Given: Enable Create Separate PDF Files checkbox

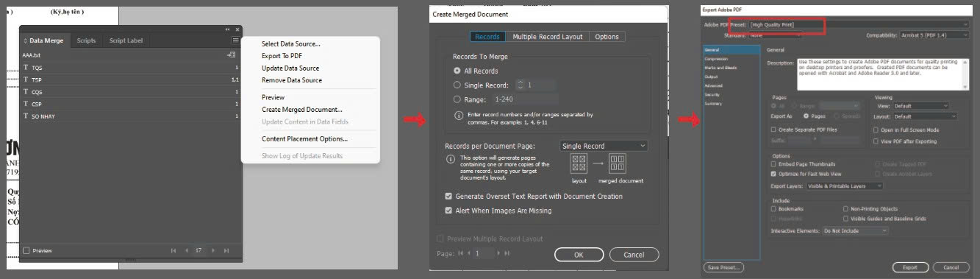Looking at the screenshot, I should pyautogui.click(x=773, y=130).
